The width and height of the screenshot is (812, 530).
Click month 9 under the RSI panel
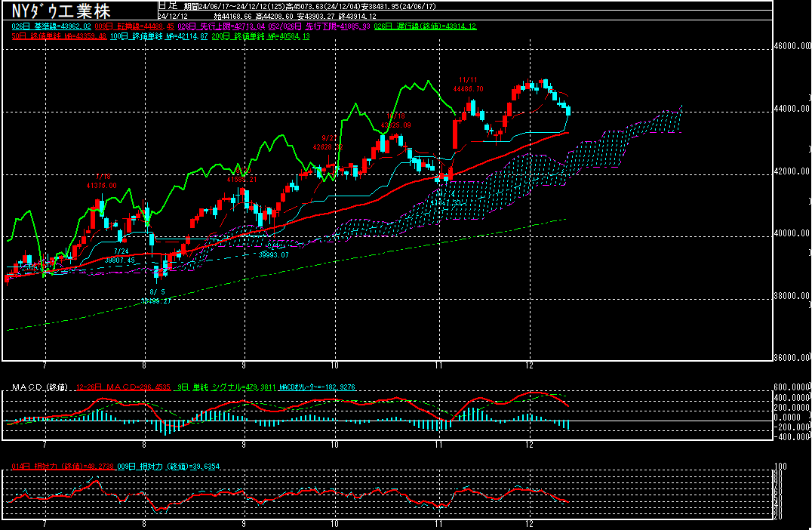244,524
